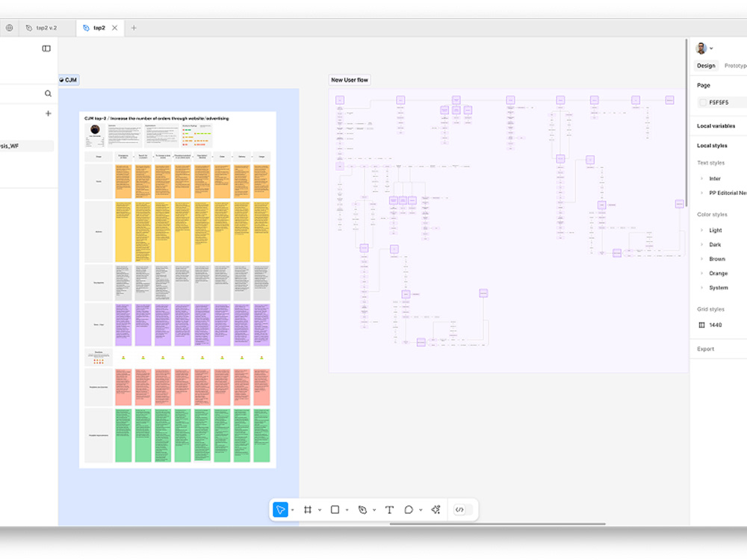The image size is (747, 560).
Task: Click the Grid styles heading
Action: [711, 310]
